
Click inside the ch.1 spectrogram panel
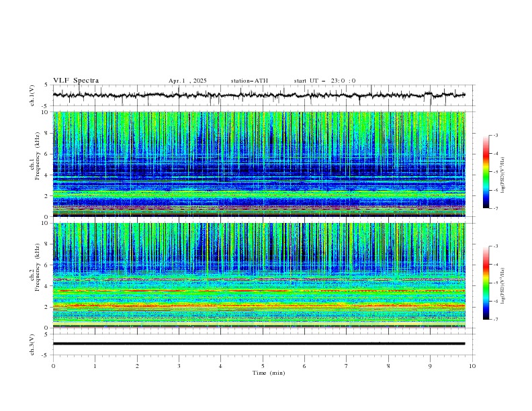(259, 164)
